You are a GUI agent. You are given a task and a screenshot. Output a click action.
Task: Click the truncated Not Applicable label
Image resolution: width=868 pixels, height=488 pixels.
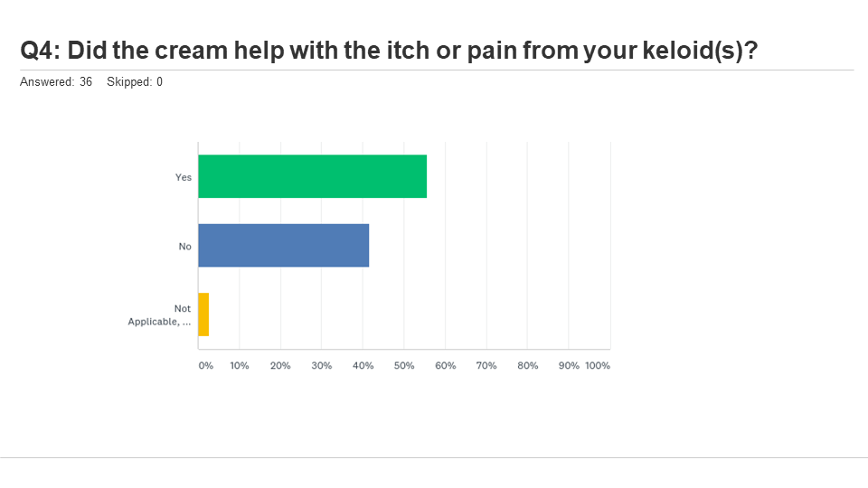point(159,314)
